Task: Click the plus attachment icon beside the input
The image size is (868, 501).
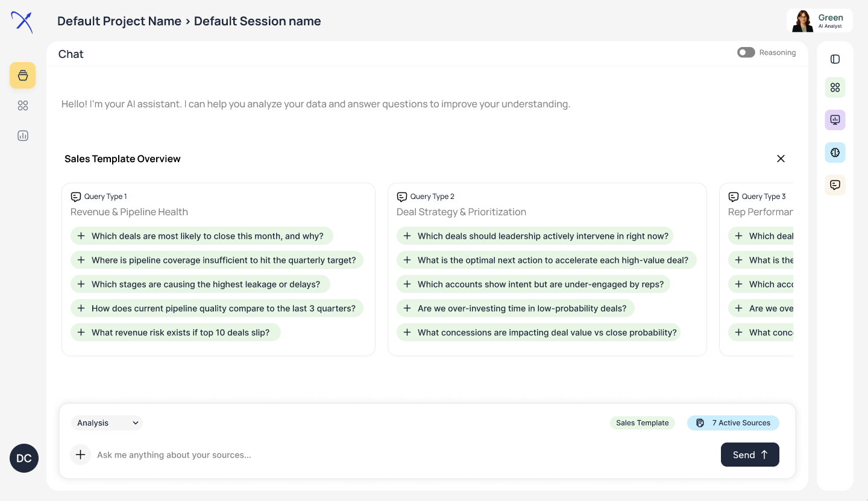Action: click(80, 455)
